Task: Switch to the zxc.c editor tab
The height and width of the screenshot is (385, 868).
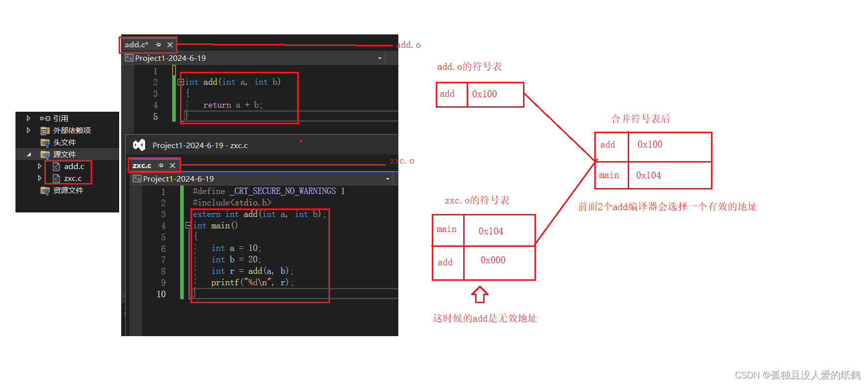Action: point(142,165)
